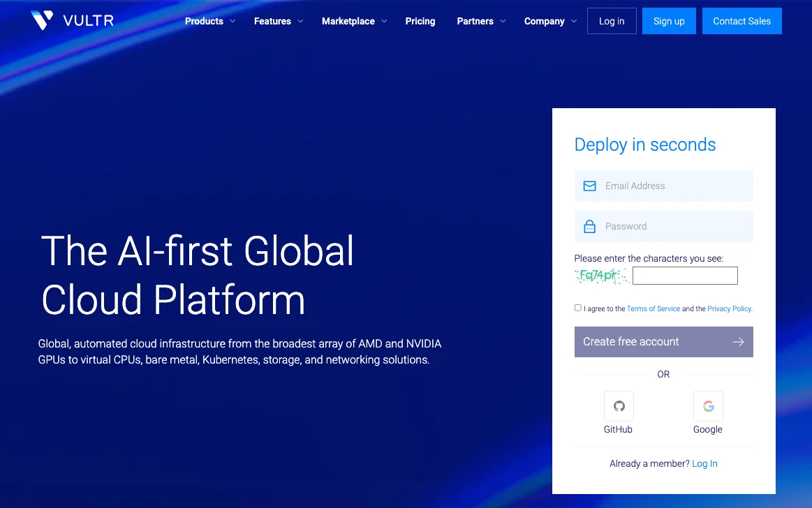Expand the Products dropdown menu

tap(209, 21)
